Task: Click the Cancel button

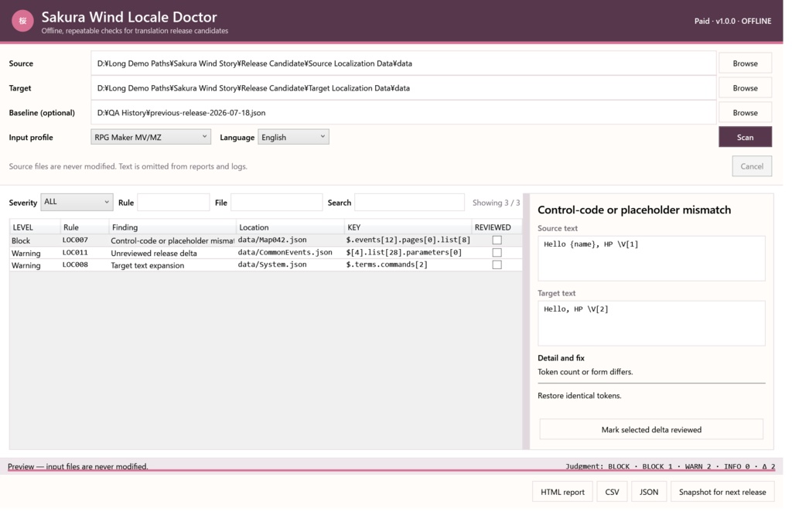Action: point(752,166)
